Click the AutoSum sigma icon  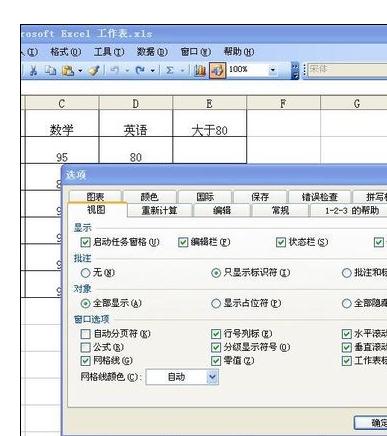click(x=170, y=70)
